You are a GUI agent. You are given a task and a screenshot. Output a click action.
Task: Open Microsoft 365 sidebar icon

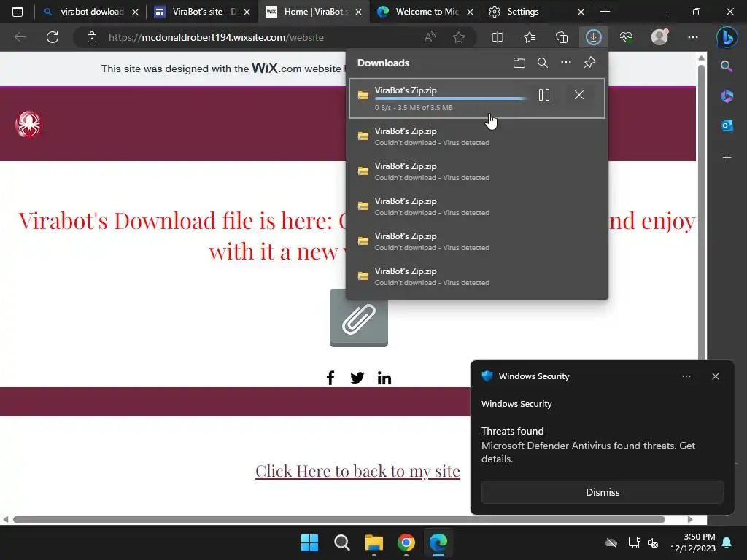pyautogui.click(x=727, y=96)
